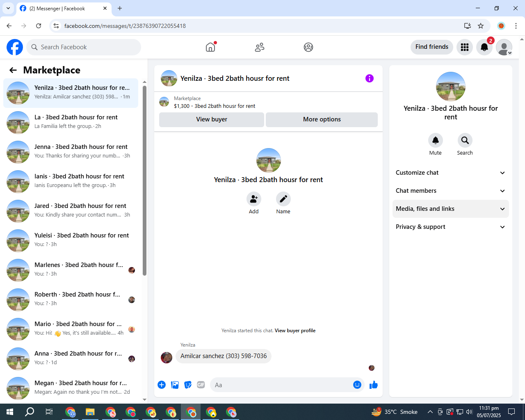Open the emoji picker in message box
This screenshot has width=525, height=420.
pos(357,385)
